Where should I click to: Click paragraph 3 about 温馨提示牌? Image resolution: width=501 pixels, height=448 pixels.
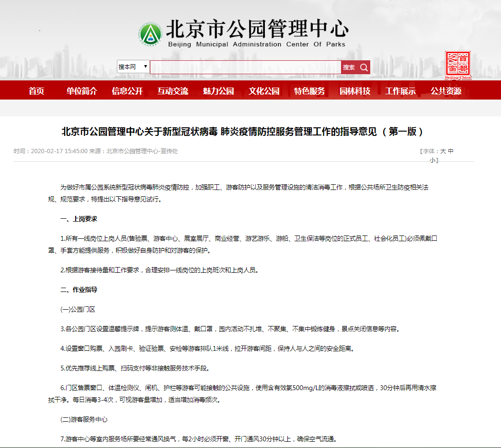pos(230,329)
